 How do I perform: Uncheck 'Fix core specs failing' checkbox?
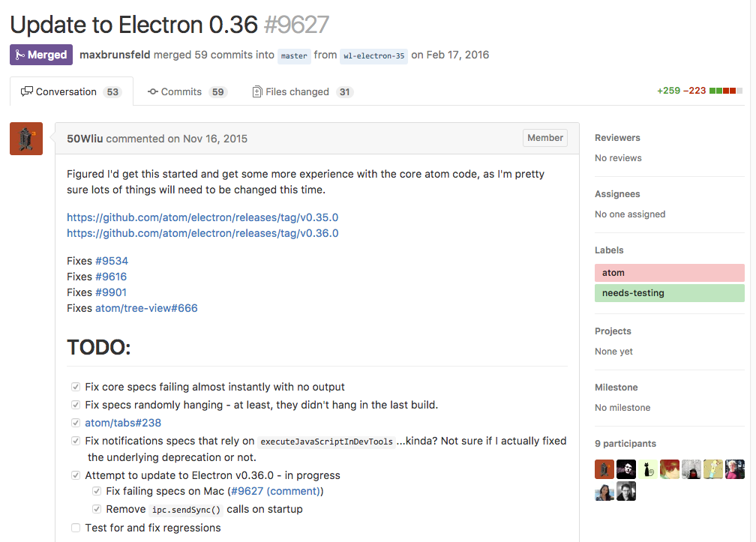click(76, 388)
